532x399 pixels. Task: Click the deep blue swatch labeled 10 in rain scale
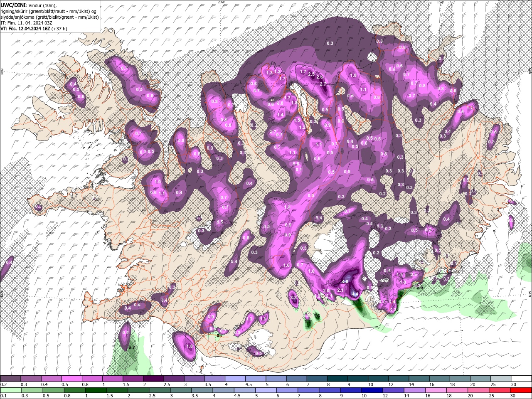pos(372,390)
